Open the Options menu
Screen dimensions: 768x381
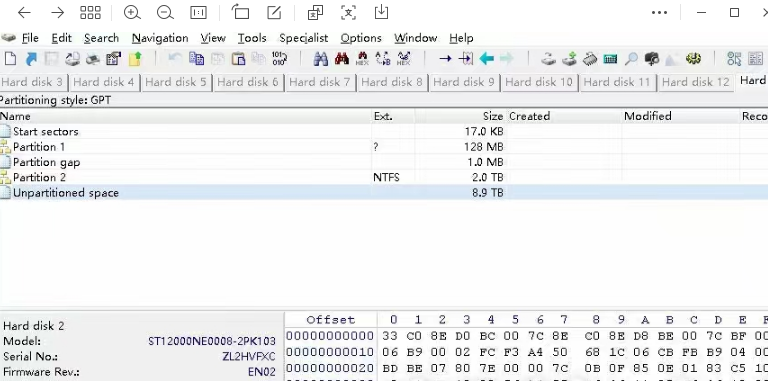point(361,38)
